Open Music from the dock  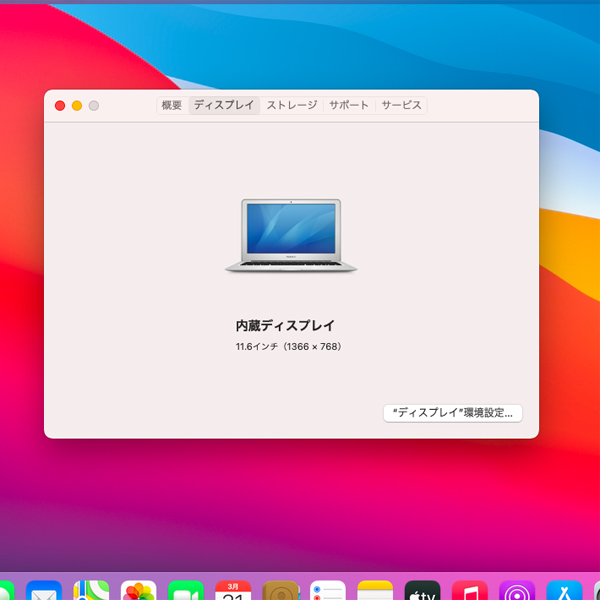coord(470,591)
